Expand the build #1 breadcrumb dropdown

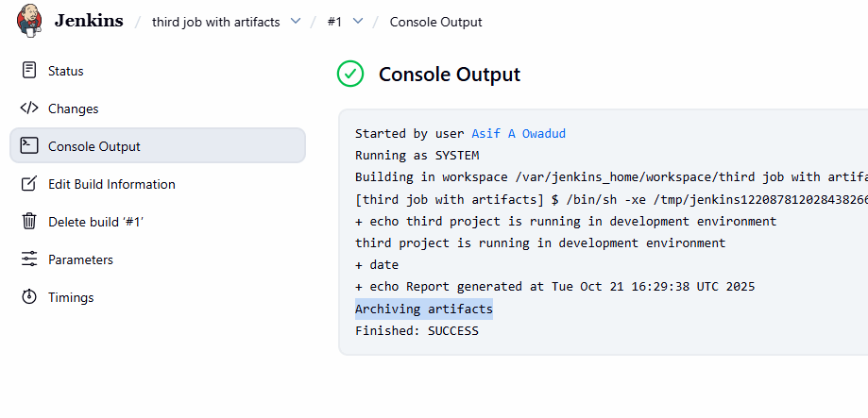(x=357, y=22)
